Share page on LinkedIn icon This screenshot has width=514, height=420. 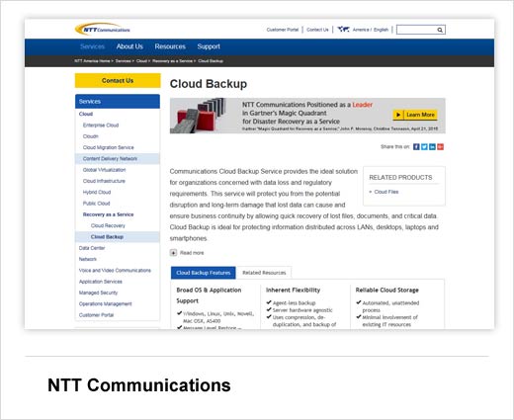point(432,147)
